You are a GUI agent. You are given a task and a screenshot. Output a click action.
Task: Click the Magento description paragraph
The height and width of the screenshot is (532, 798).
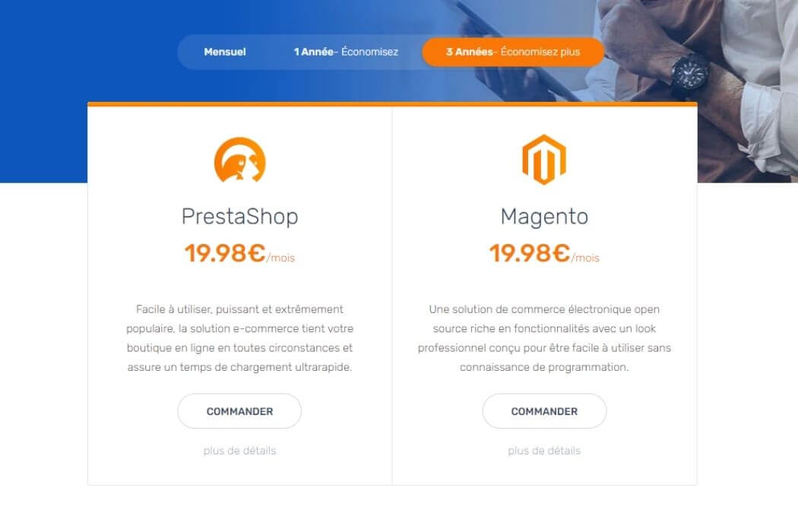click(544, 338)
